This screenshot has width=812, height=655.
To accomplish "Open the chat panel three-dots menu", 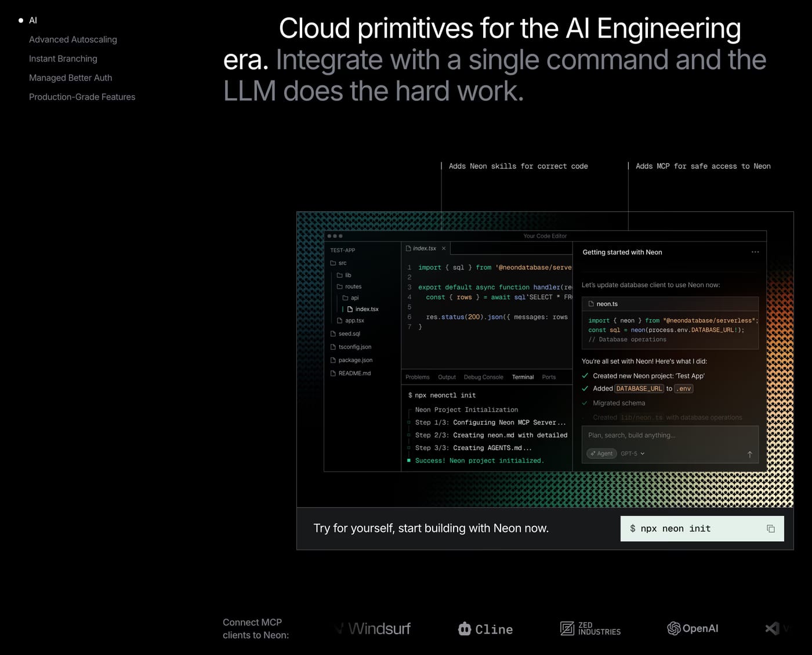I will (x=755, y=252).
